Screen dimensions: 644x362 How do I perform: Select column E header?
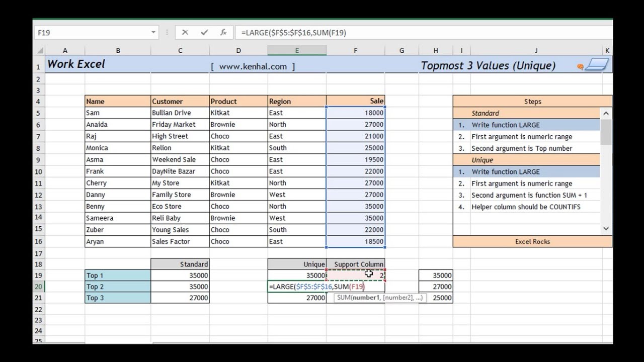(x=297, y=51)
